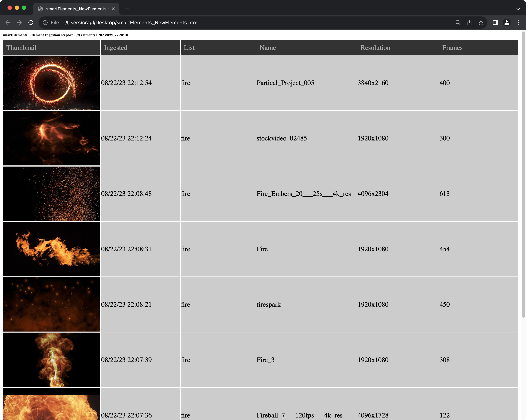Open the user profile icon

click(x=506, y=23)
